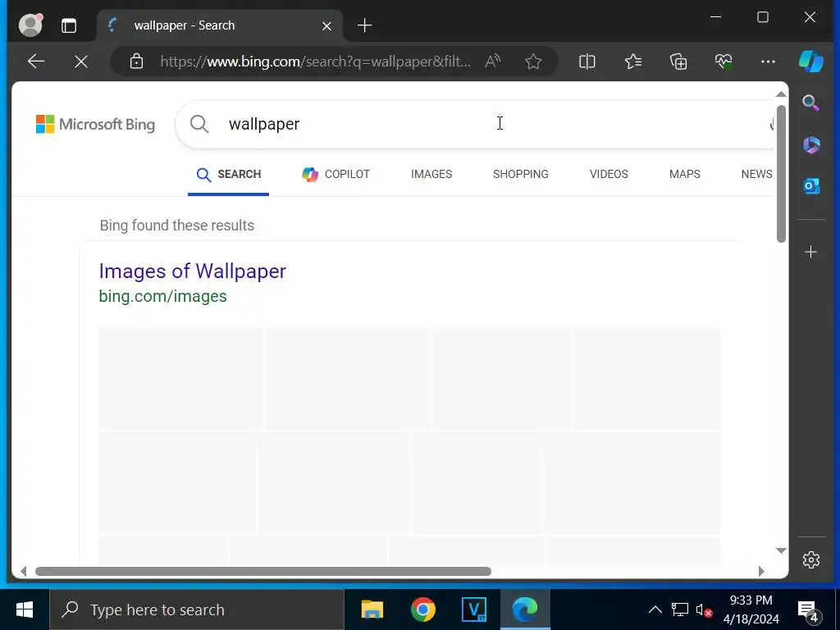Switch to the NEWS tab
Viewport: 840px width, 630px height.
click(x=756, y=174)
